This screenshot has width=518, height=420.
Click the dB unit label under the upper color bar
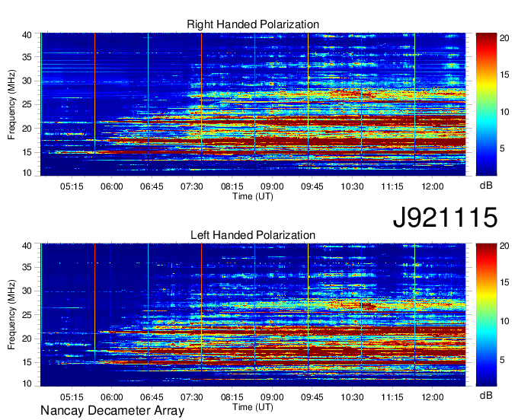(x=486, y=186)
